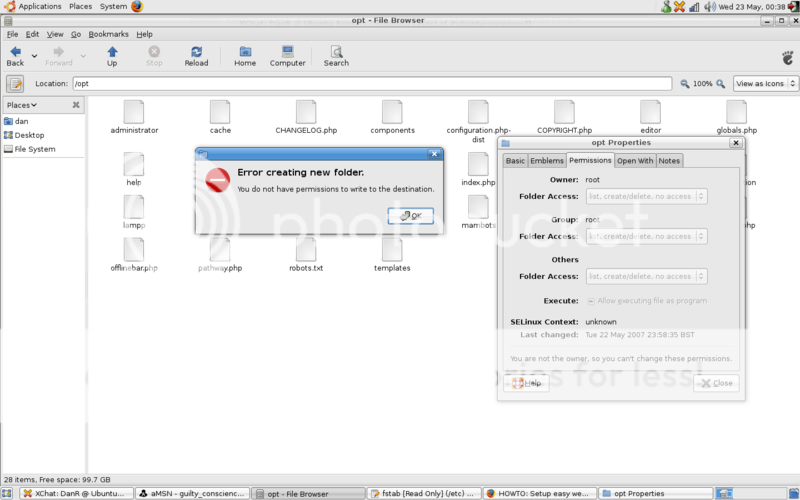Click Close in opt Properties dialog
Screen dimensions: 800x500
tap(716, 383)
